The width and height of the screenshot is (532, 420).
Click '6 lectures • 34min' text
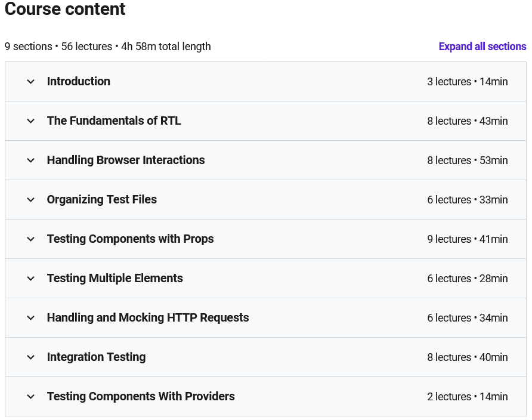tap(467, 318)
